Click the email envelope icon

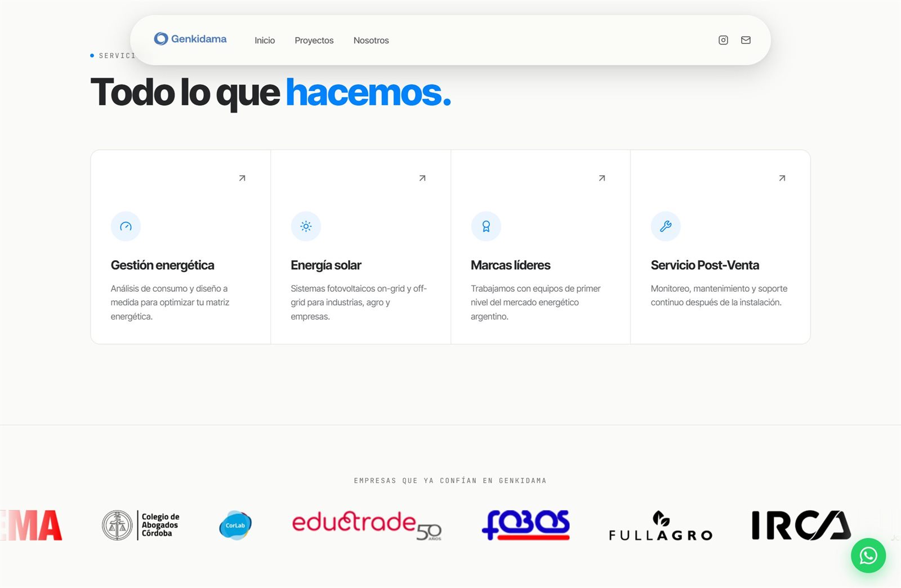[x=746, y=40]
